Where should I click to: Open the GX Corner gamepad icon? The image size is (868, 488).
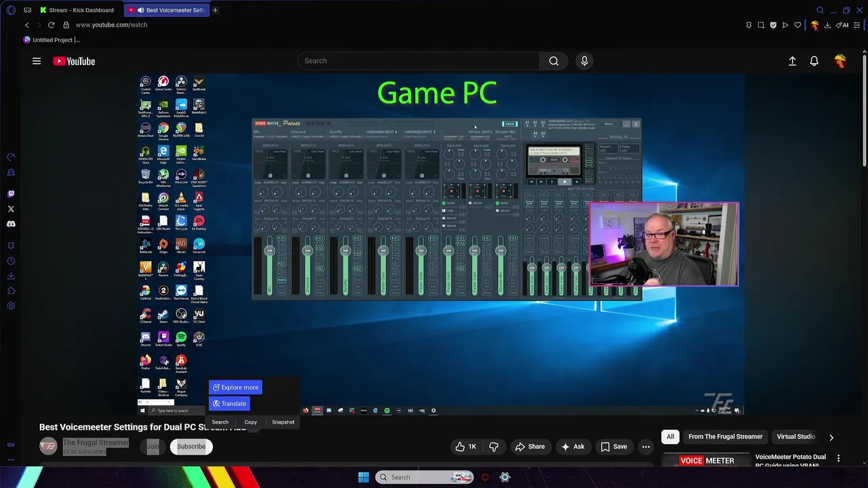[27, 10]
